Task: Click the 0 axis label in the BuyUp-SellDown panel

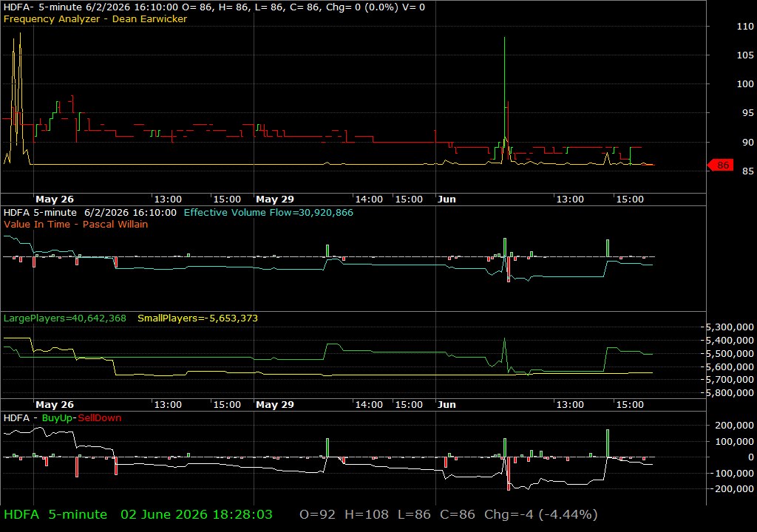Action: pyautogui.click(x=751, y=457)
